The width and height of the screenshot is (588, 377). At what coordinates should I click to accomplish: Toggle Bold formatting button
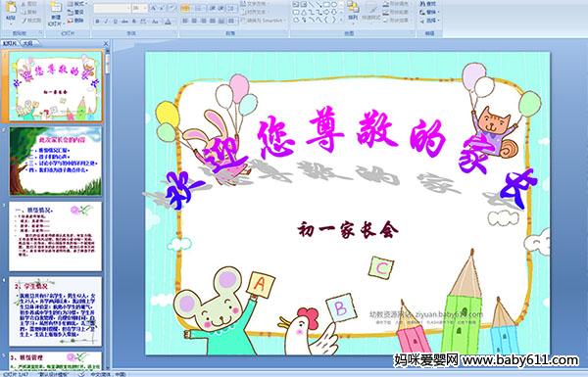pos(97,22)
